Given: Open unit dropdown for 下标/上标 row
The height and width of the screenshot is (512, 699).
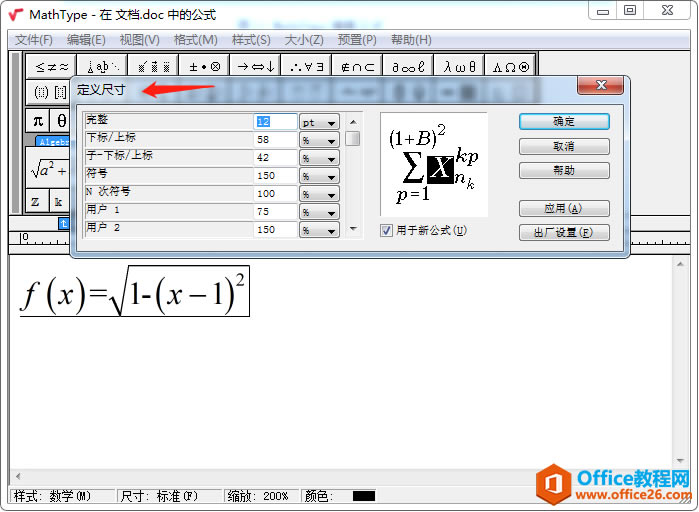Looking at the screenshot, I should [319, 140].
